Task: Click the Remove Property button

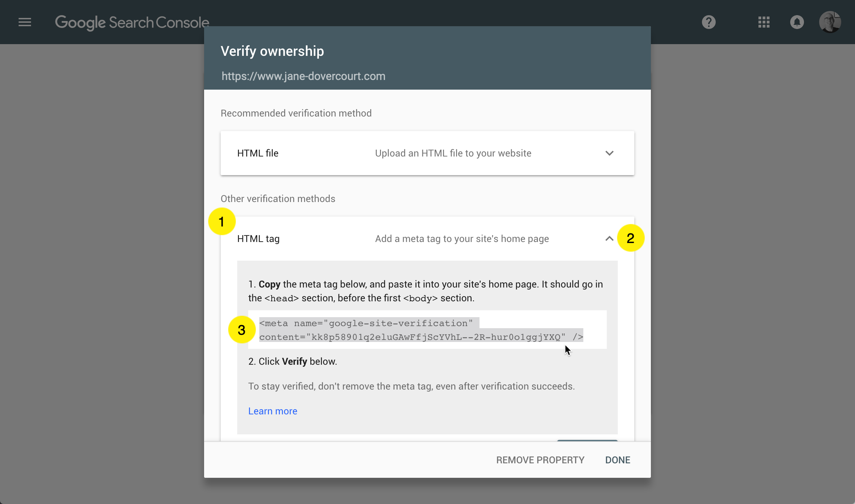Action: pyautogui.click(x=540, y=460)
